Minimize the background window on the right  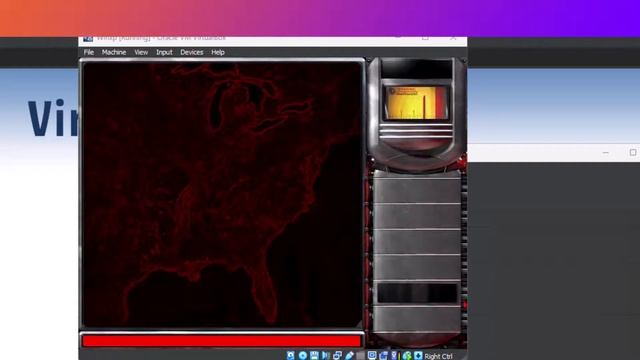(x=605, y=152)
